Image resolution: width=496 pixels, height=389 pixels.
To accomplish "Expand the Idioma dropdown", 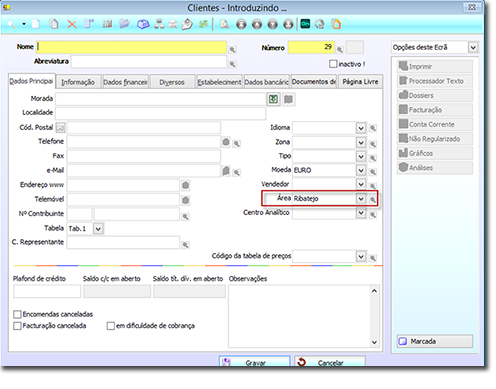I will coord(361,128).
